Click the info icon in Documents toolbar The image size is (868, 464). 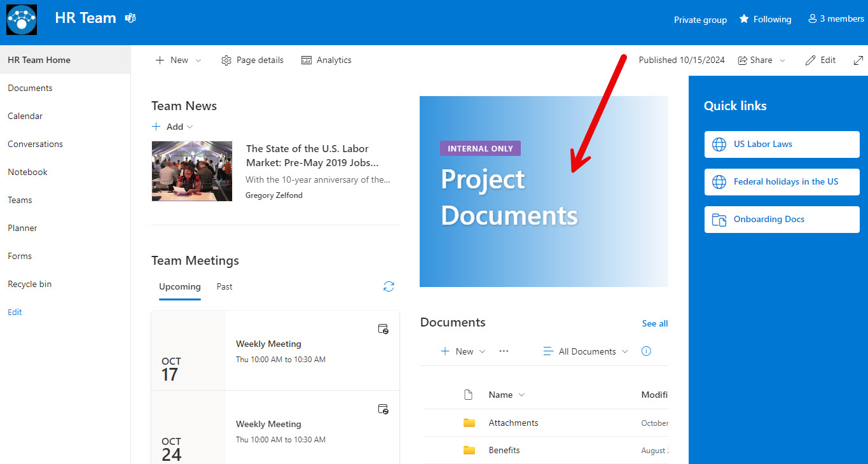(647, 351)
